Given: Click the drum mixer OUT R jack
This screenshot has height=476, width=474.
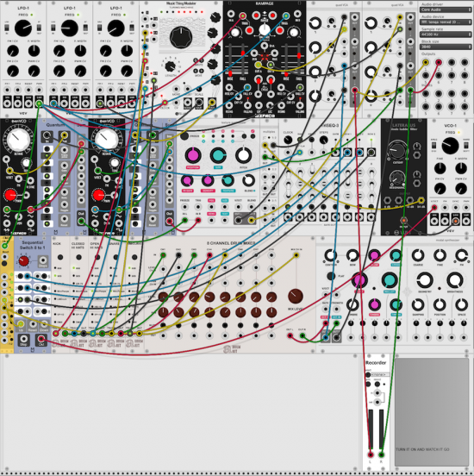Looking at the screenshot, I should [x=302, y=335].
